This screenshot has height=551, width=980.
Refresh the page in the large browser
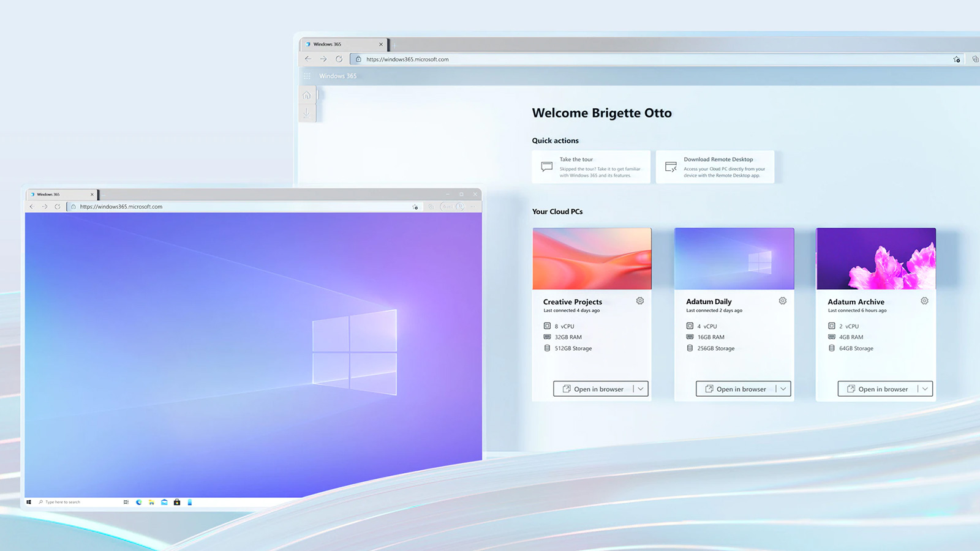point(339,59)
